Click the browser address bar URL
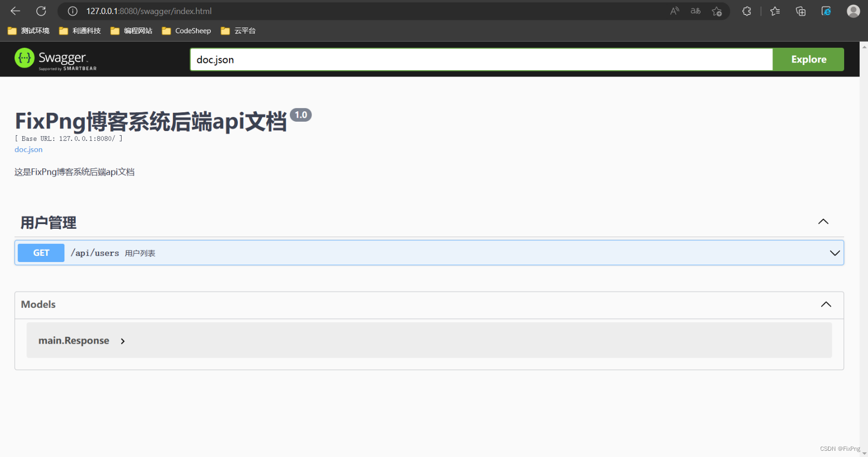Screen dimensions: 868x457 click(x=149, y=11)
